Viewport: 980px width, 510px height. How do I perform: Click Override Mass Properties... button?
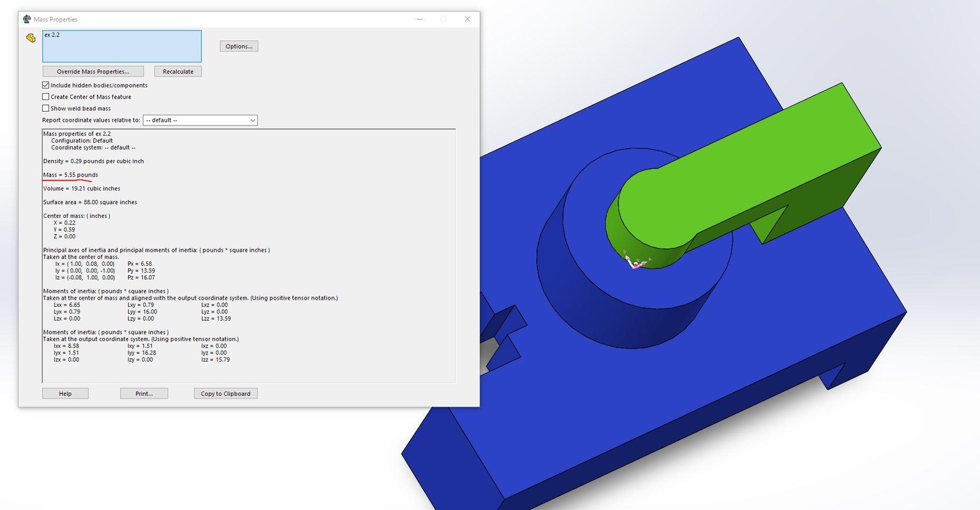[x=93, y=71]
